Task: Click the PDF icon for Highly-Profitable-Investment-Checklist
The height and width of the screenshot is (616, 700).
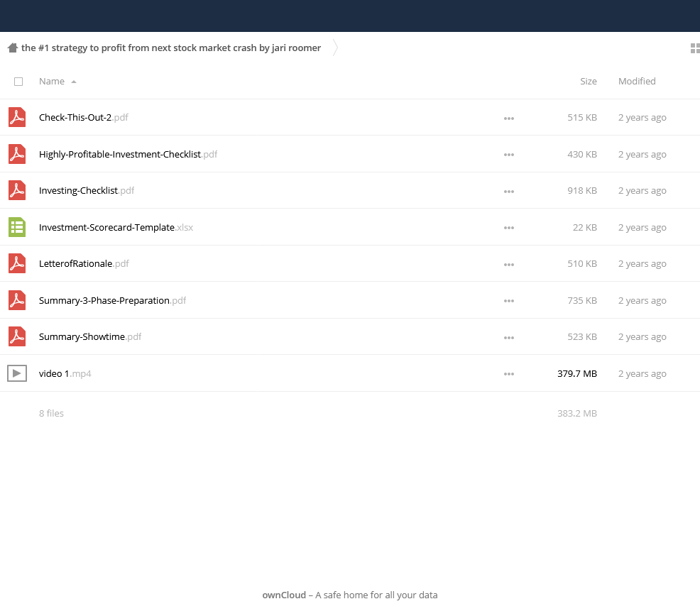Action: coord(17,154)
